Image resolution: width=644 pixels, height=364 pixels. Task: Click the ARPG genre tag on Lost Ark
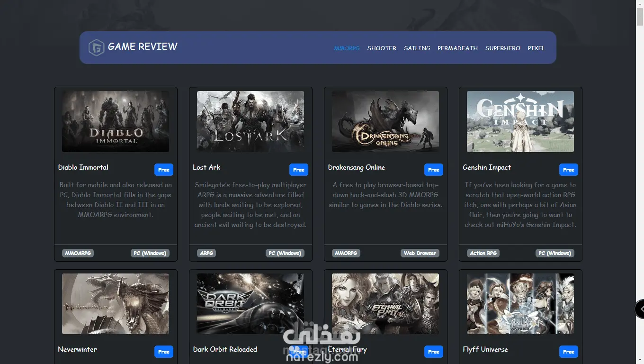[x=206, y=253]
